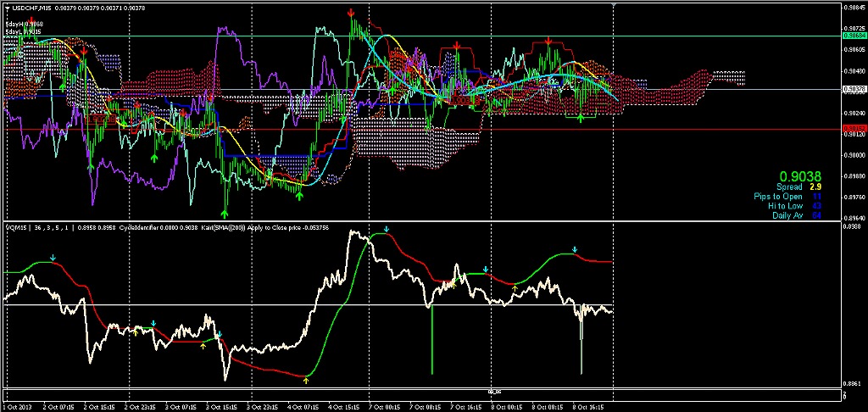Click the red sell arrow at chart's highest peak

(x=351, y=14)
